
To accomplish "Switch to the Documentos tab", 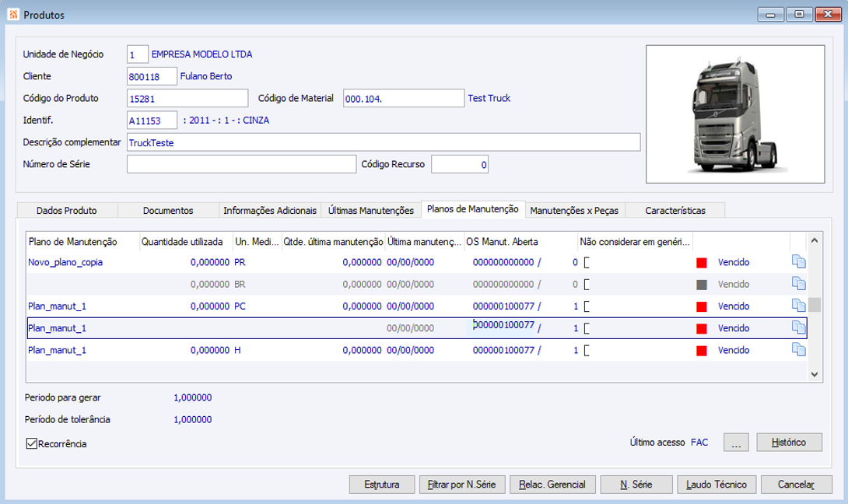I will tap(167, 210).
